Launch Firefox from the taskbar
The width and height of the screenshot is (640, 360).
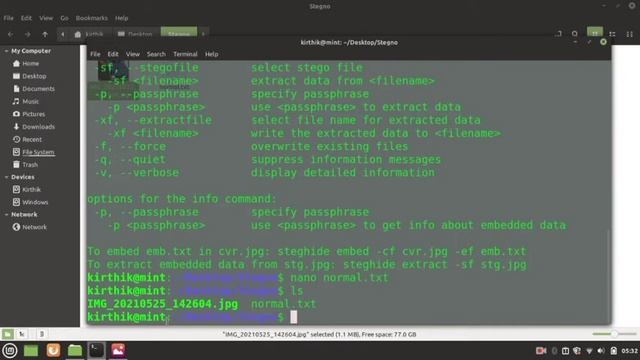[53, 351]
